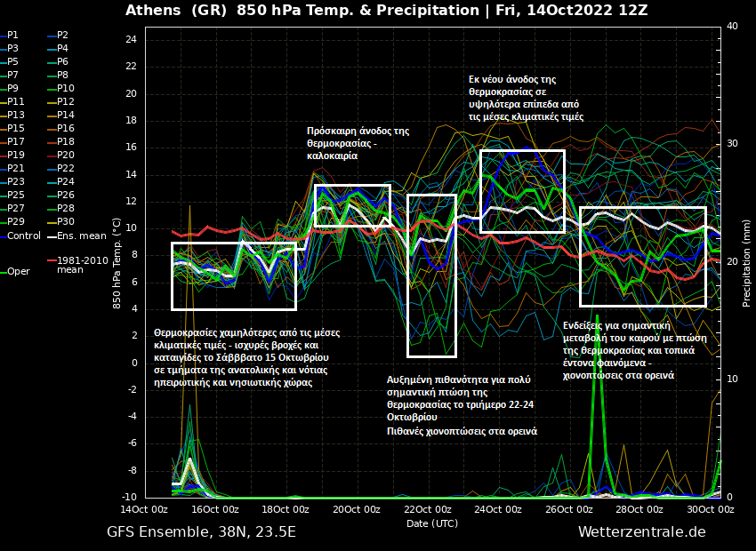756x551 pixels.
Task: Click the P17 legend entry
Action: [x=12, y=141]
